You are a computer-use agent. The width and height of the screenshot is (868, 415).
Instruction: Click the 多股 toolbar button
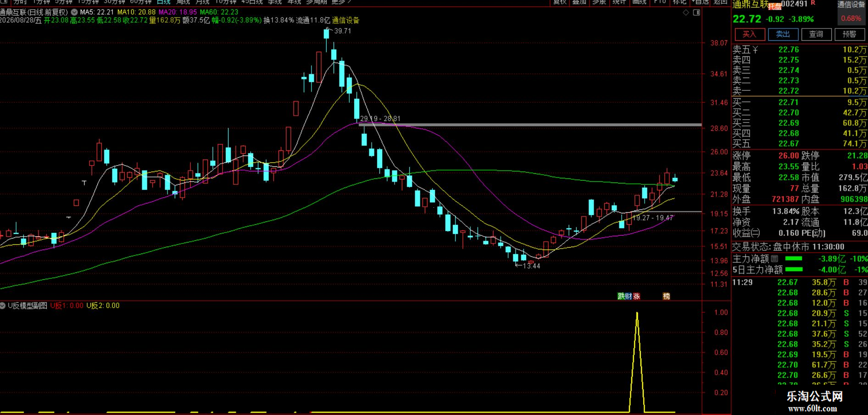coord(599,2)
